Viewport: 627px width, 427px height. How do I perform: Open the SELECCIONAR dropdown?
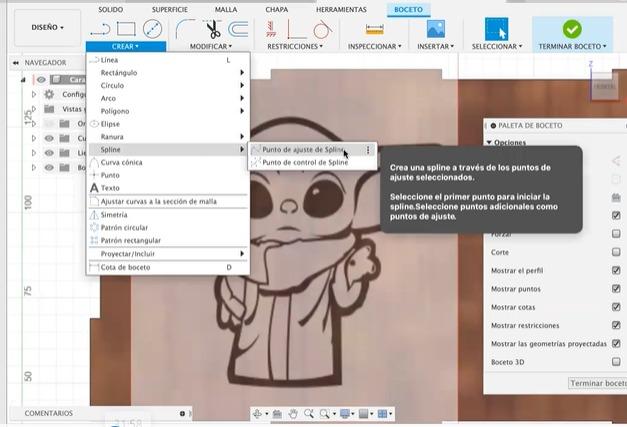tap(497, 46)
